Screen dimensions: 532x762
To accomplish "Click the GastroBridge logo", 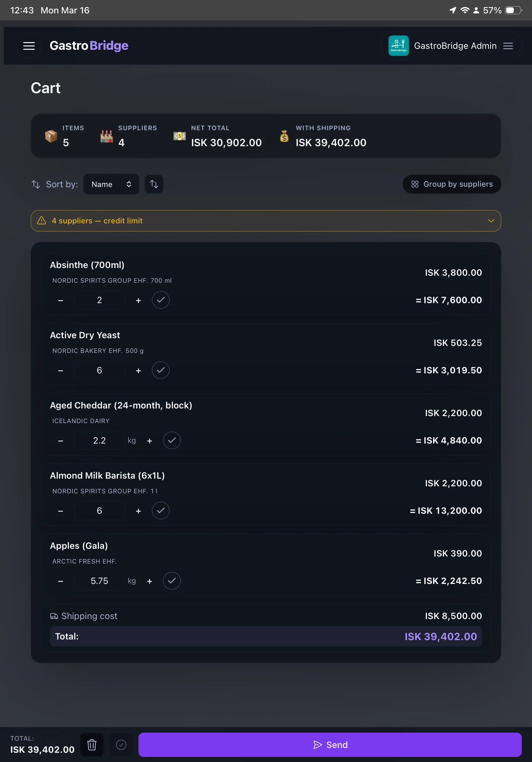I will pyautogui.click(x=89, y=45).
